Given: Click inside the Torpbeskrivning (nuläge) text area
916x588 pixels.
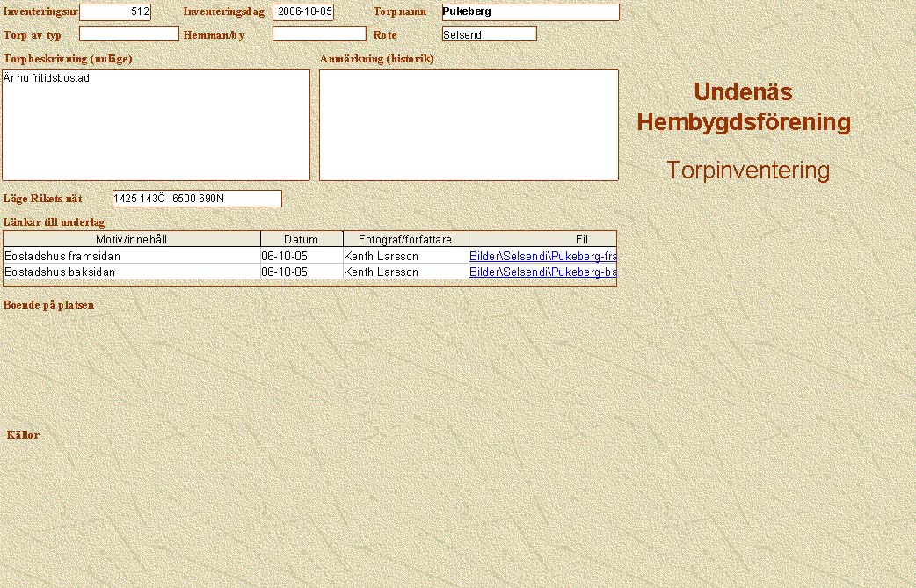Looking at the screenshot, I should [x=156, y=125].
